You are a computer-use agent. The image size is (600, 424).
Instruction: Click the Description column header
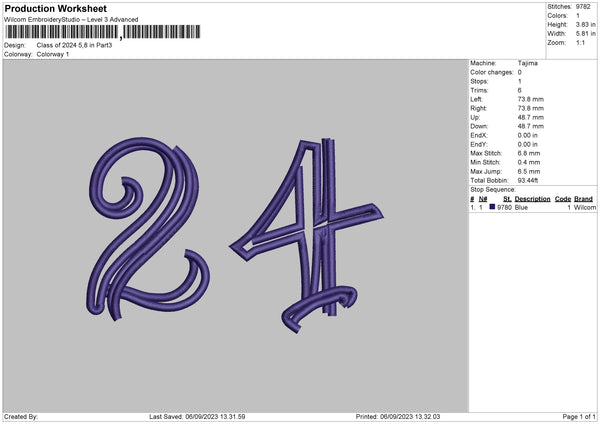(532, 199)
